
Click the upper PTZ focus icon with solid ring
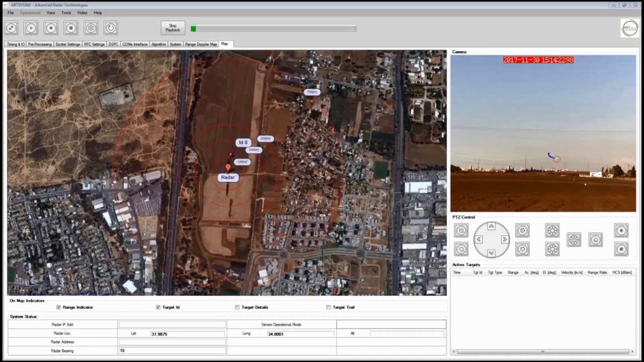522,231
